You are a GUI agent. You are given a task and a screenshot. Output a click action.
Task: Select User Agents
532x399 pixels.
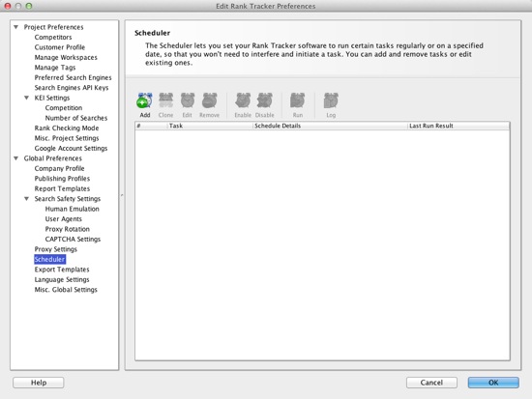(x=64, y=219)
